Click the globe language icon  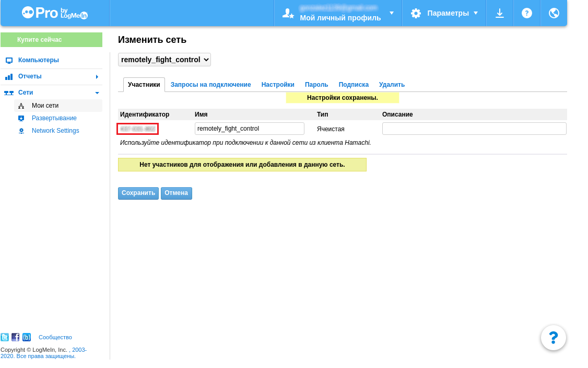point(554,13)
